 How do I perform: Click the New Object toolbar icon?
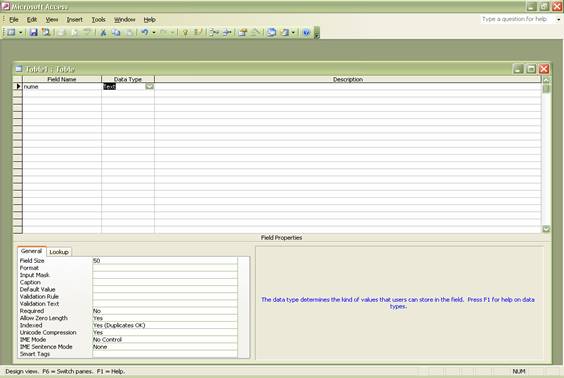(285, 33)
